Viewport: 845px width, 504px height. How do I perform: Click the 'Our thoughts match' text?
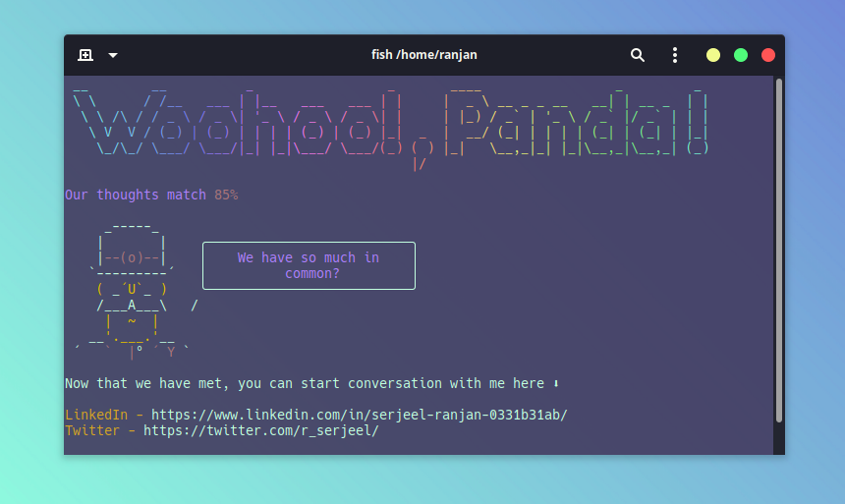136,195
